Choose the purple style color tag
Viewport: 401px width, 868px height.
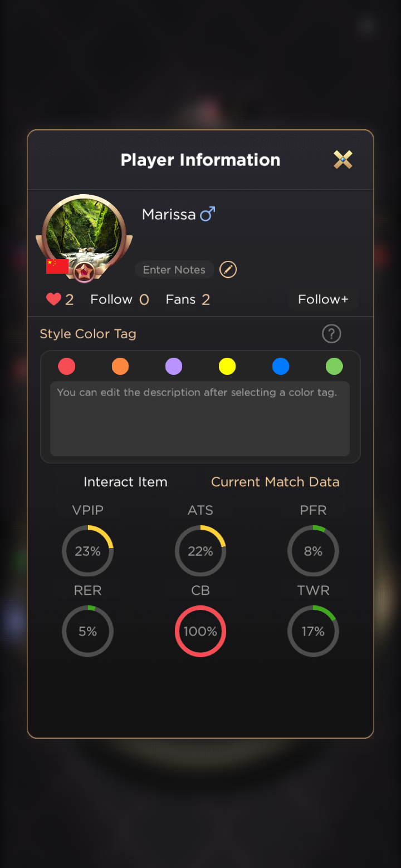pos(174,367)
